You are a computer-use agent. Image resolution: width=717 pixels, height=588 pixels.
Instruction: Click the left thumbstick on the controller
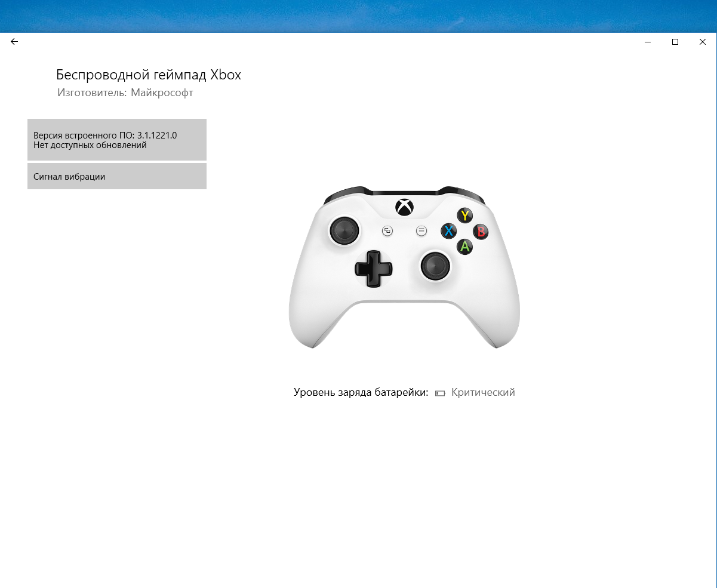point(346,230)
